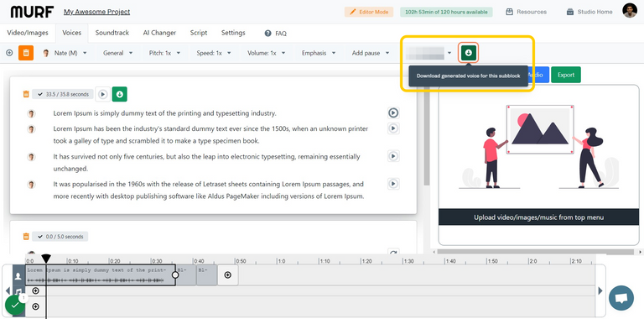This screenshot has height=319, width=644.
Task: Expand the Emphasis dropdown
Action: (x=319, y=53)
